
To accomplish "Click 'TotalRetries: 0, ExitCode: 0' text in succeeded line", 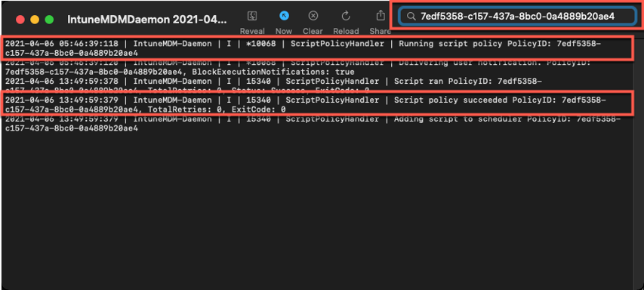I will pyautogui.click(x=217, y=110).
